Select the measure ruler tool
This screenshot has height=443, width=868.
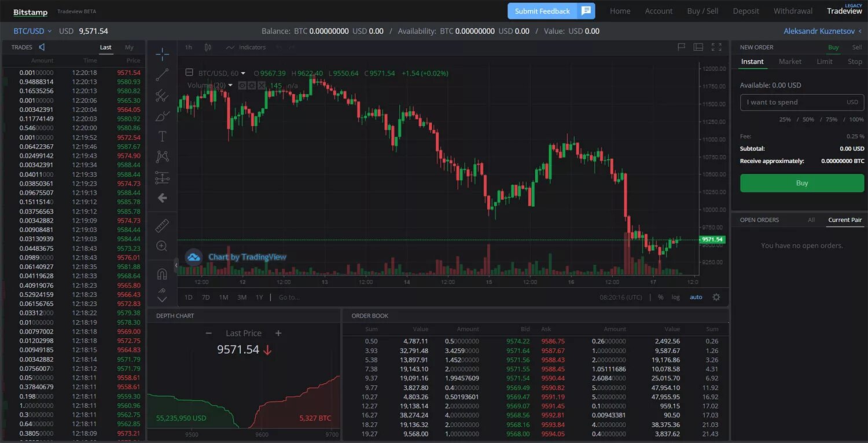coord(162,225)
